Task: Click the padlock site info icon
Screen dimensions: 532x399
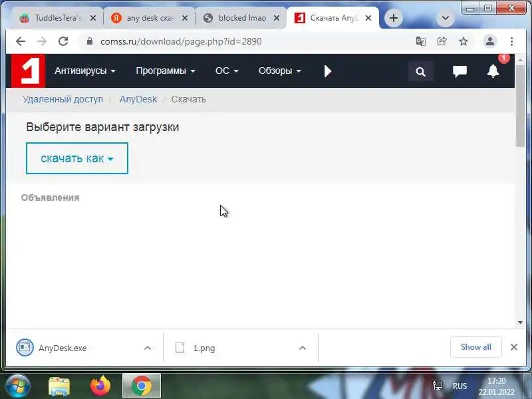Action: pos(90,41)
